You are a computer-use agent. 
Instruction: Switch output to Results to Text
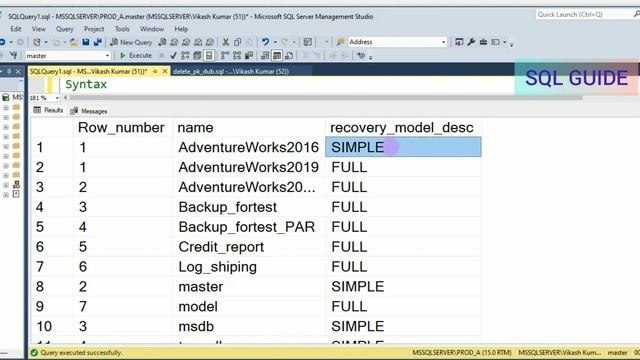pos(265,56)
